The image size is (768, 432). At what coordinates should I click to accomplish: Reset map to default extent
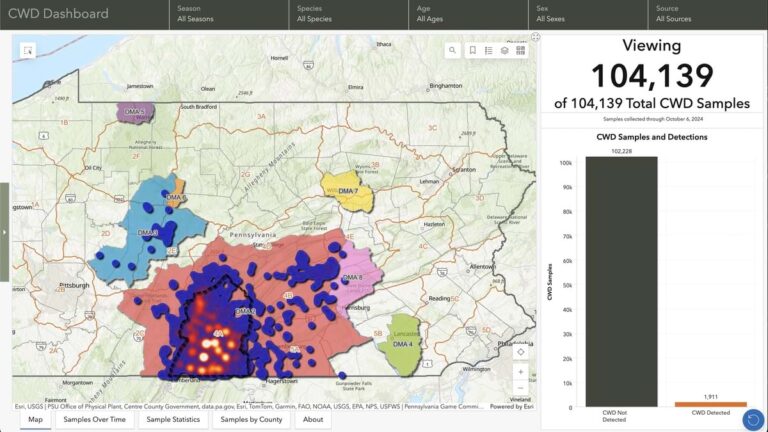521,352
